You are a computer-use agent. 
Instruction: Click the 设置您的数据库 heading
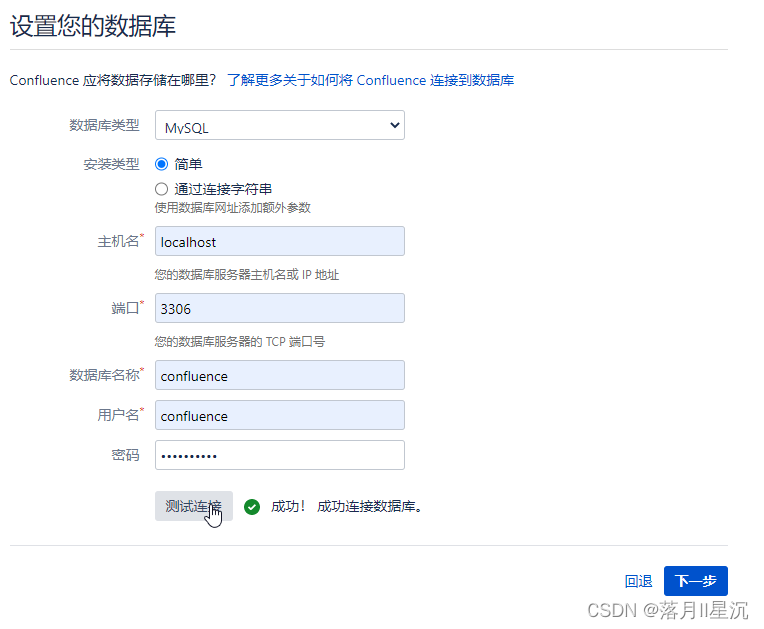pyautogui.click(x=93, y=25)
